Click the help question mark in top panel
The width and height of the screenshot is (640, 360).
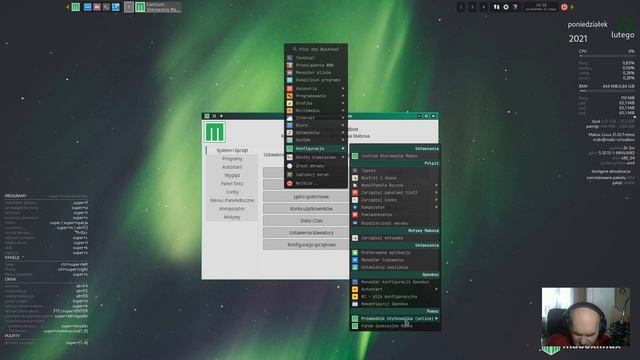coord(515,7)
